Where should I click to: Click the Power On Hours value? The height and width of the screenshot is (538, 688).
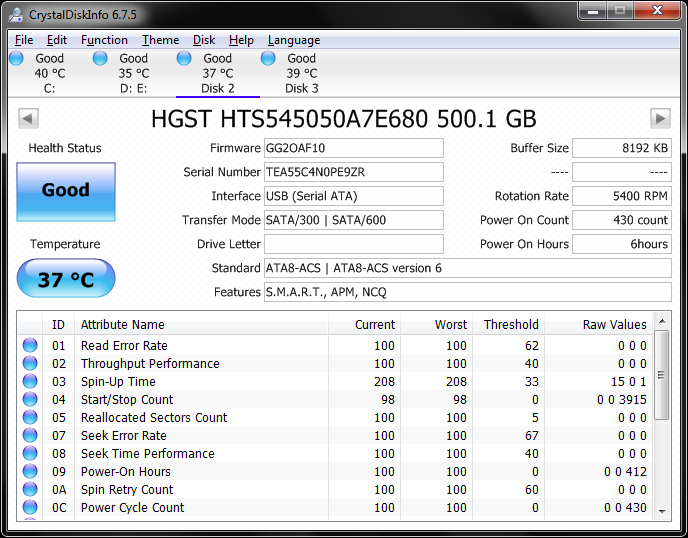pos(622,244)
